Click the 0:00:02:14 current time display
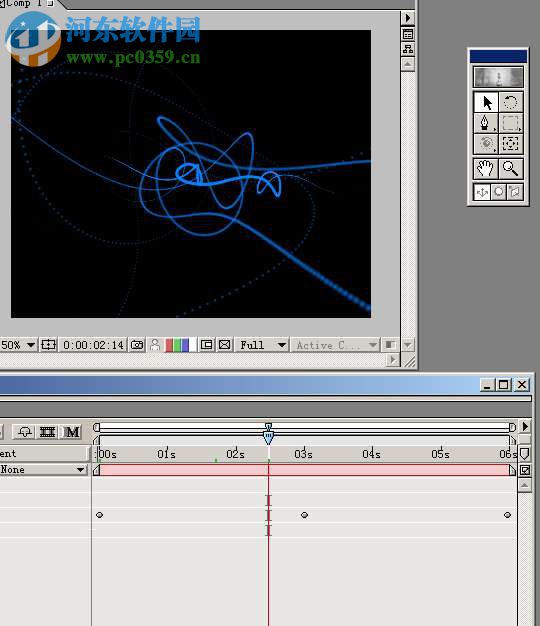 click(93, 345)
